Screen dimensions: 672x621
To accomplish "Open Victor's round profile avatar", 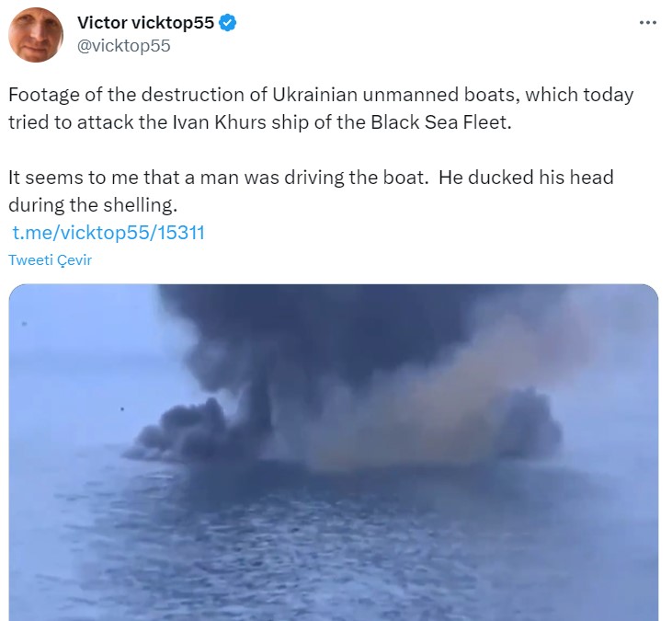I will pos(36,34).
